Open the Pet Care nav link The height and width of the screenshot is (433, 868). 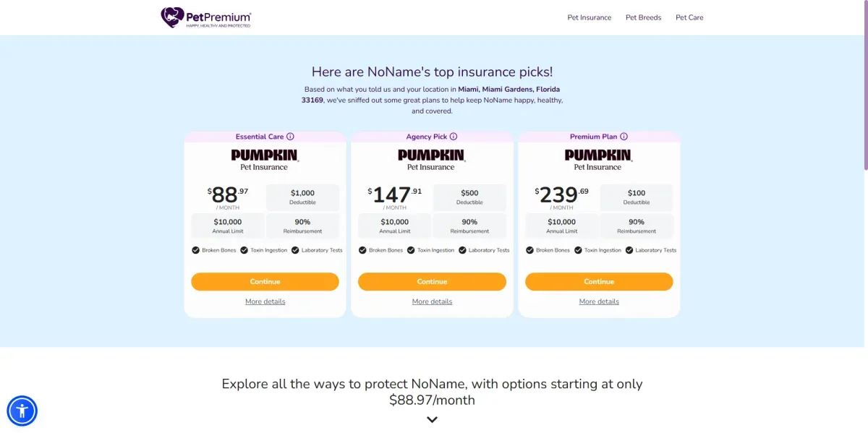[x=689, y=17]
